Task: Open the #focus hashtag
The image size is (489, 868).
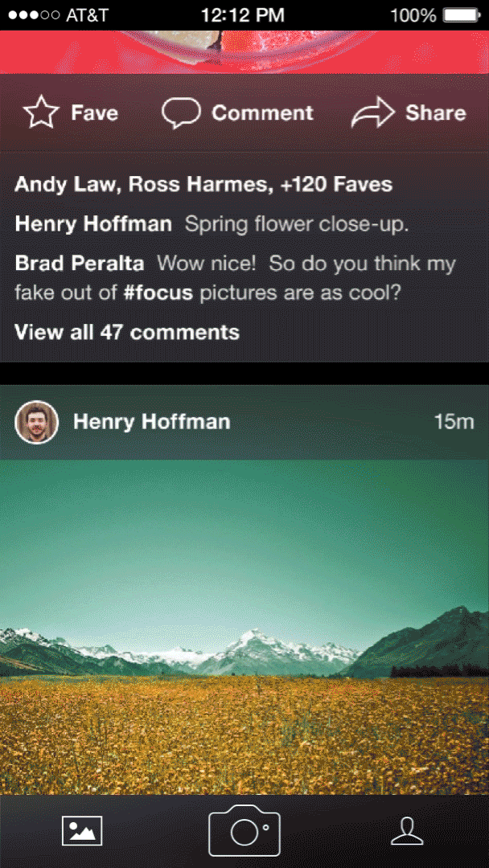Action: [x=158, y=293]
